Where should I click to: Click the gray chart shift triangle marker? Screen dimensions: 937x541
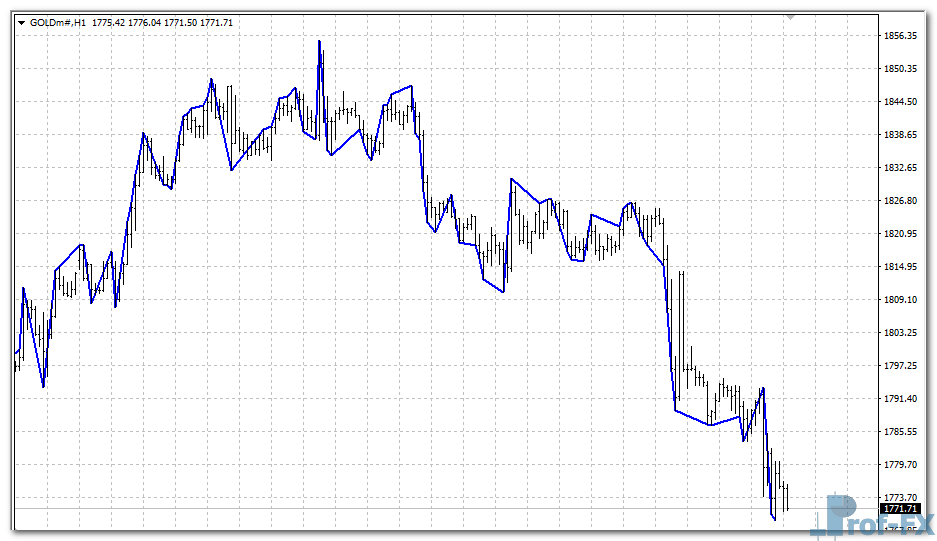coord(790,17)
